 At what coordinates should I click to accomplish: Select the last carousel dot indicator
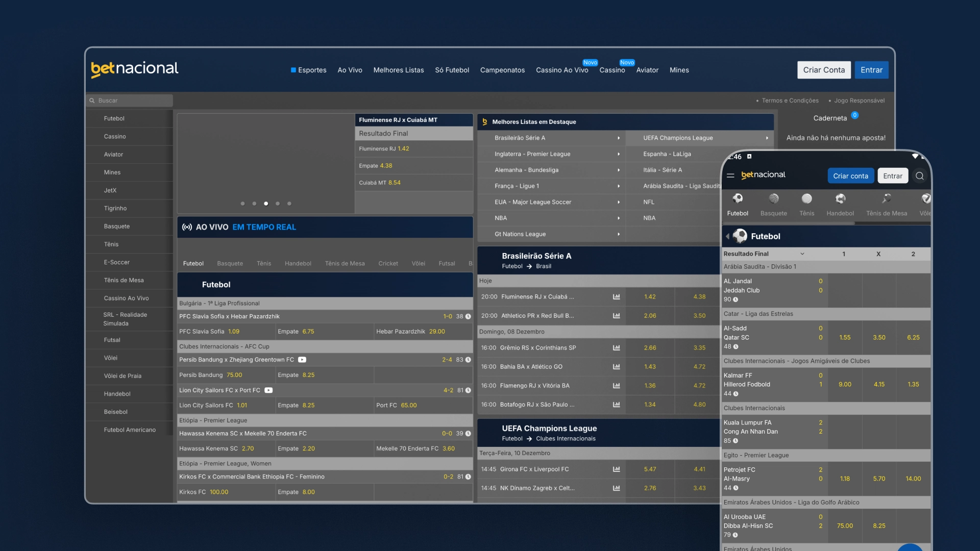pyautogui.click(x=289, y=204)
